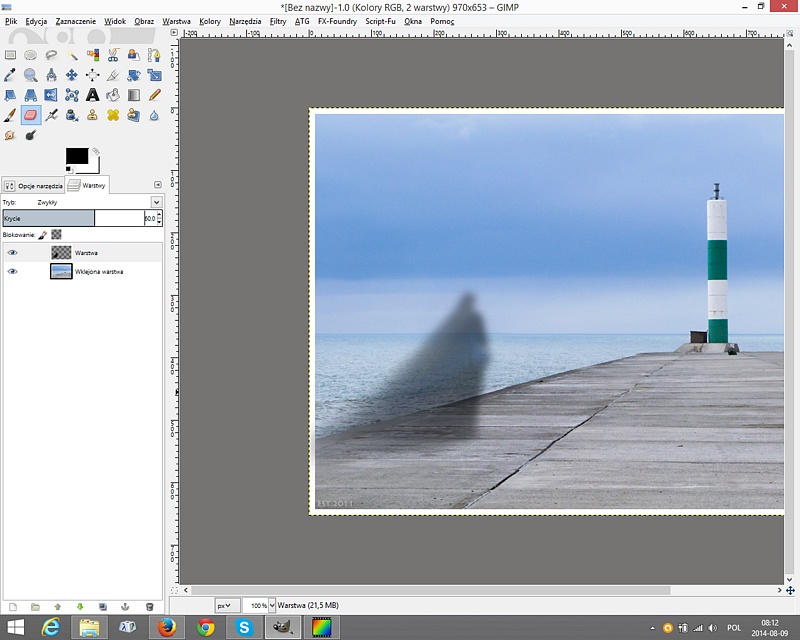
Task: Toggle lock alpha channel checkerboard icon
Action: (x=57, y=234)
